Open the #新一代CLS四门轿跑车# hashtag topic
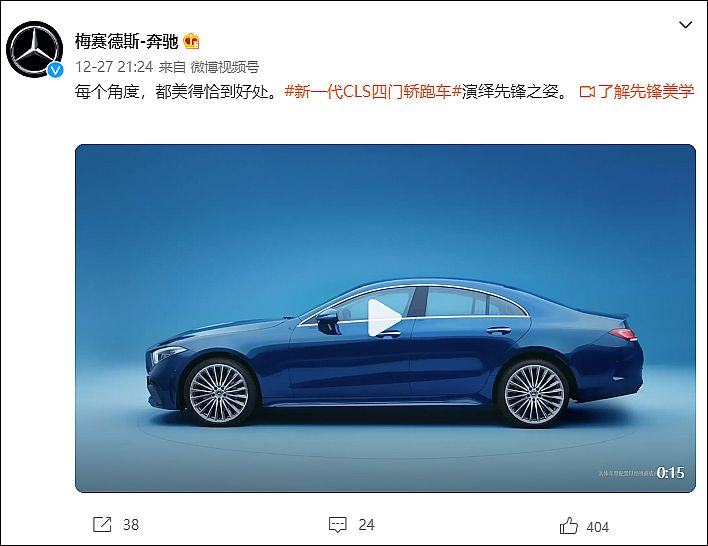 point(373,92)
